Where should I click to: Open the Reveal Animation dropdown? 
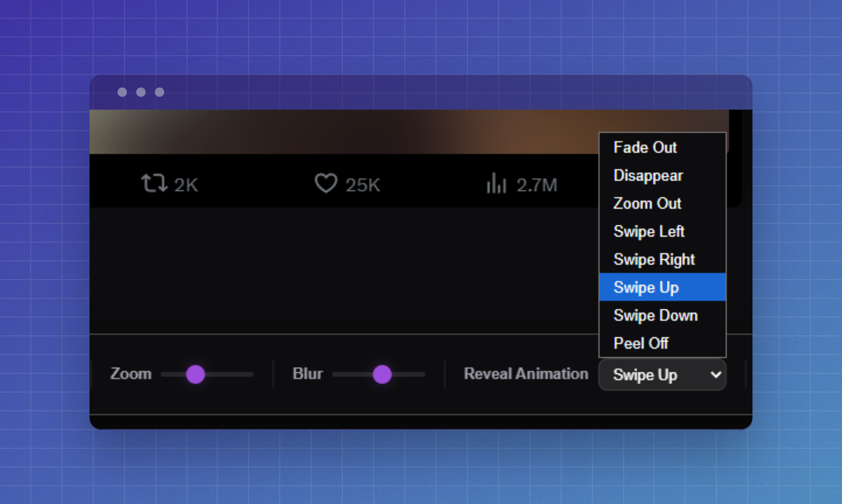click(662, 374)
